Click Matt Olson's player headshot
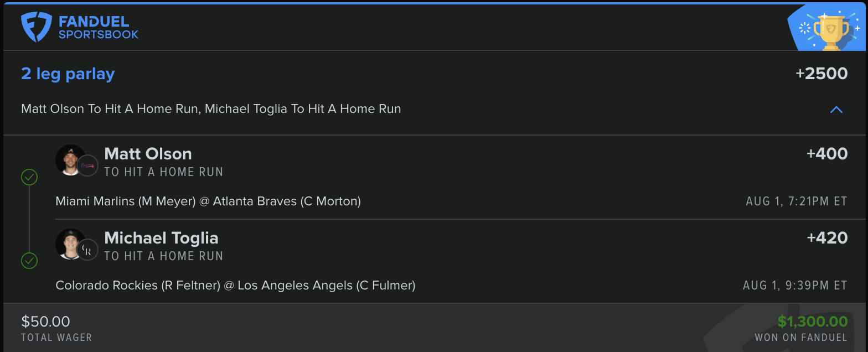This screenshot has width=868, height=352. point(71,160)
